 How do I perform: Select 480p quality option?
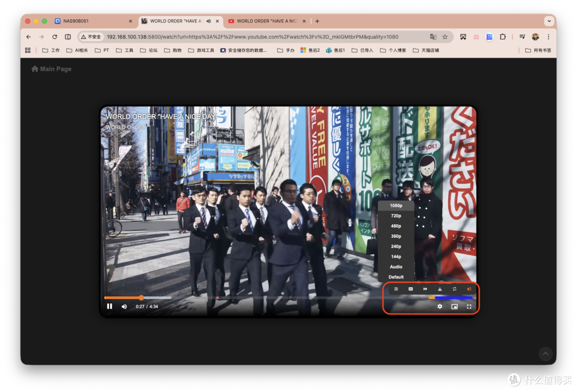click(396, 226)
